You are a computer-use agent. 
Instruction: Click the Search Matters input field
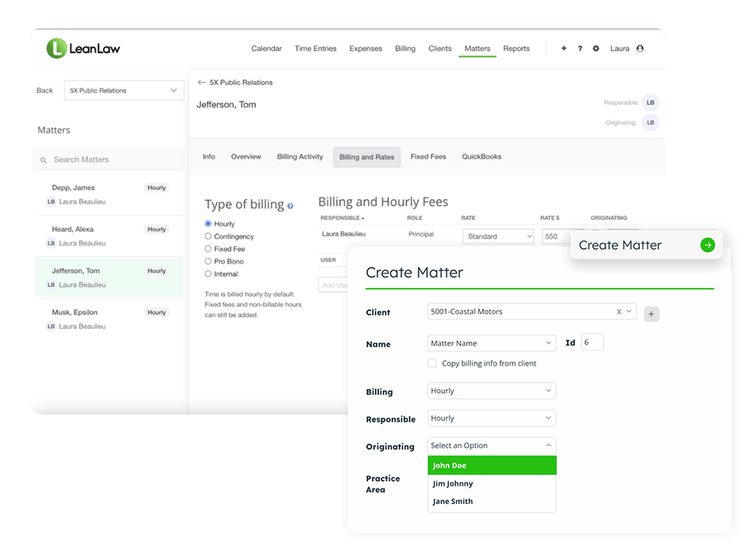pos(109,159)
